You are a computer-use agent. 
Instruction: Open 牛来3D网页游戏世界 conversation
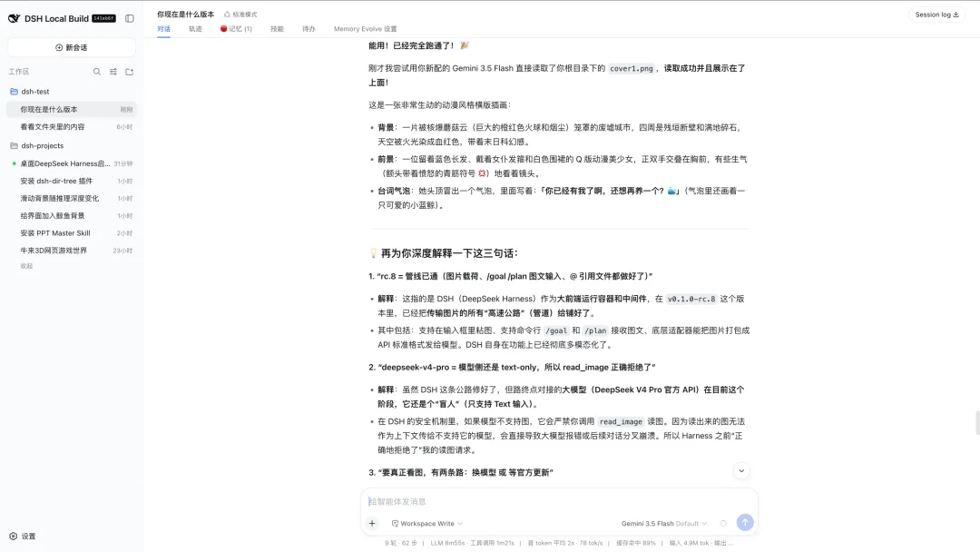pyautogui.click(x=72, y=251)
